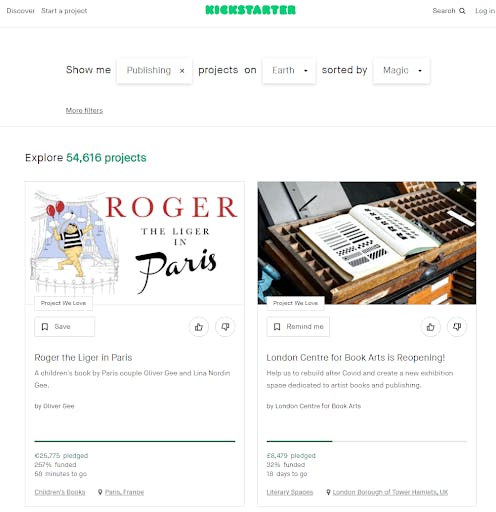Thumbs down London Centre for Book Arts

click(x=457, y=327)
